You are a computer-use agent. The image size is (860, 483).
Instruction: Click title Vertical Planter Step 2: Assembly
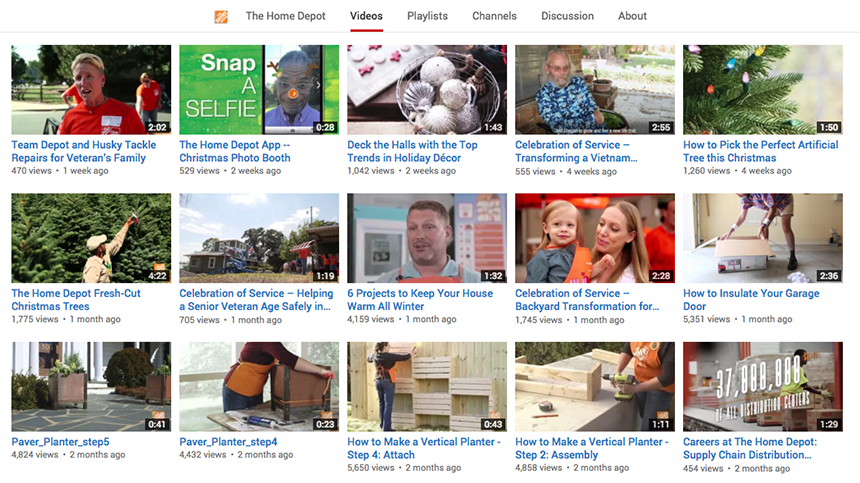point(592,448)
